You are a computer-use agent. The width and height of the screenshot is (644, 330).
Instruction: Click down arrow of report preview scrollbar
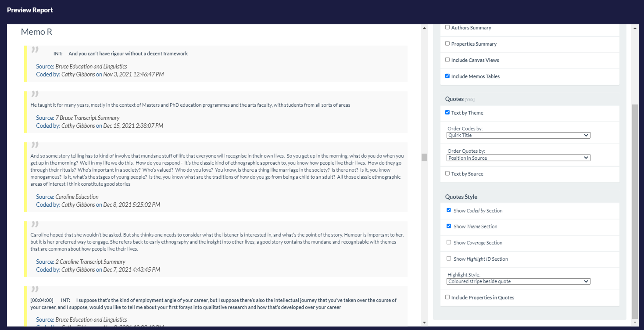[x=424, y=323]
